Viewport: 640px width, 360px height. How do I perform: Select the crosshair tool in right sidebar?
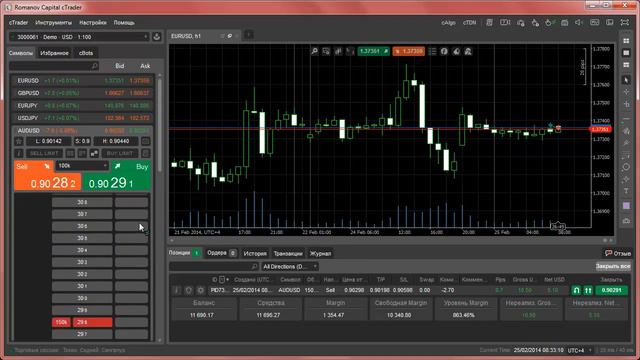626,92
